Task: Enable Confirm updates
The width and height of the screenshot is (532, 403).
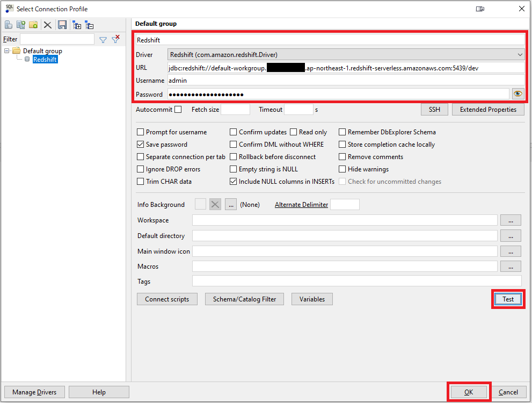Action: pyautogui.click(x=233, y=132)
